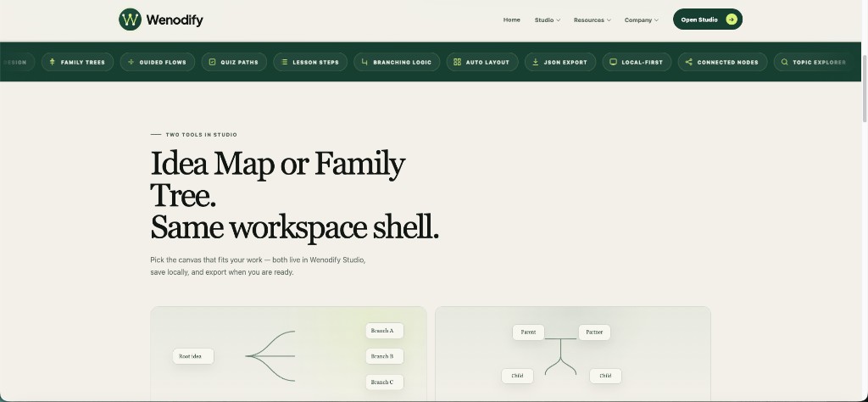Select the Quiz Paths pill

click(x=234, y=62)
